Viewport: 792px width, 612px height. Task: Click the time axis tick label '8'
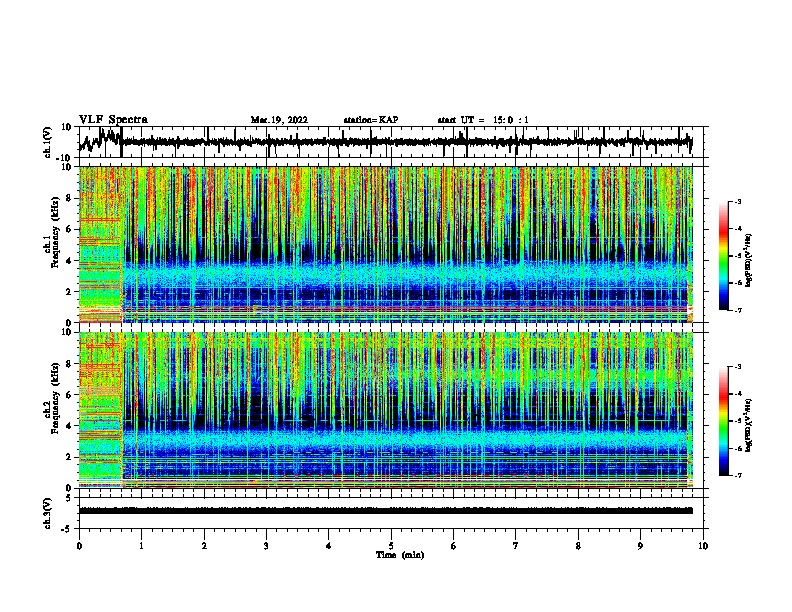pyautogui.click(x=578, y=546)
